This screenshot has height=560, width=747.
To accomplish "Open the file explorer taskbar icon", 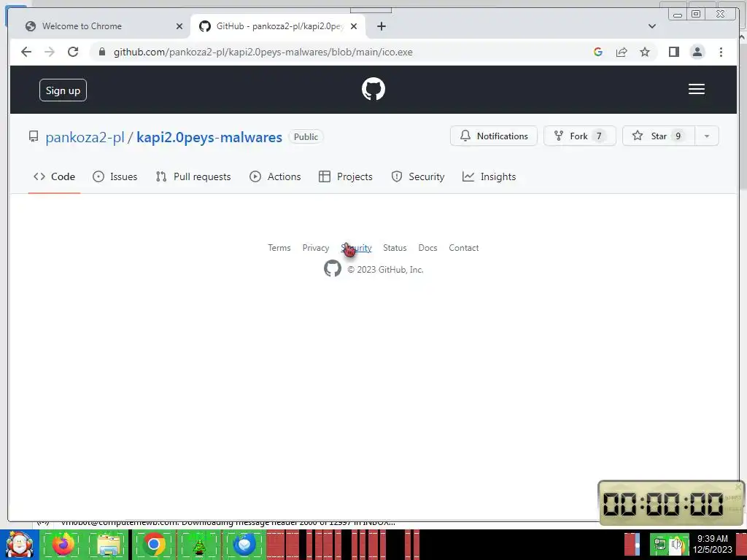I will (109, 544).
